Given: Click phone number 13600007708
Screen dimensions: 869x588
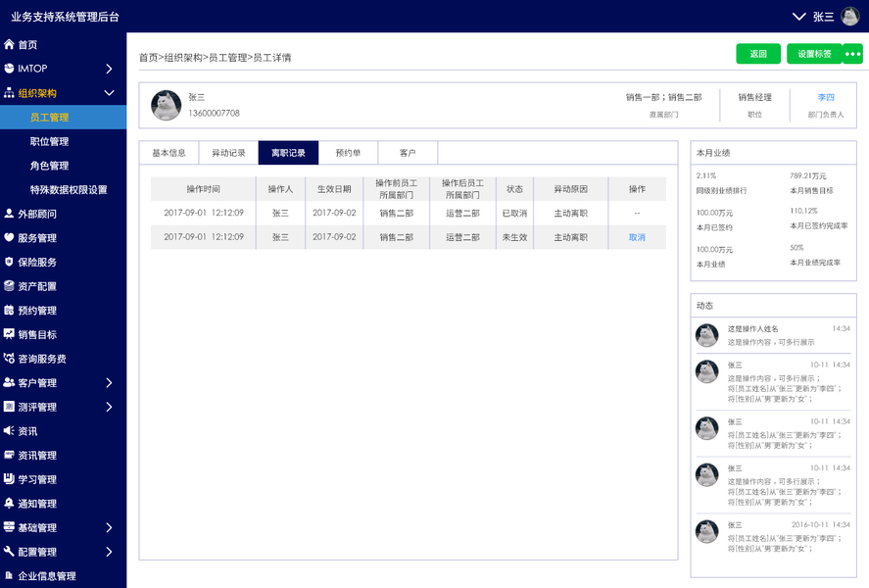Looking at the screenshot, I should coord(214,113).
